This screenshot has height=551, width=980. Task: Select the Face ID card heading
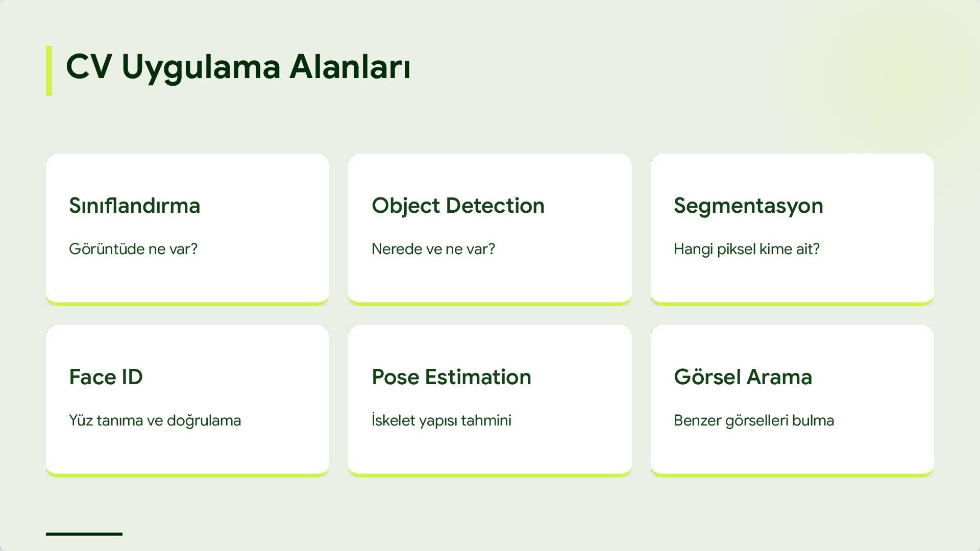(106, 377)
